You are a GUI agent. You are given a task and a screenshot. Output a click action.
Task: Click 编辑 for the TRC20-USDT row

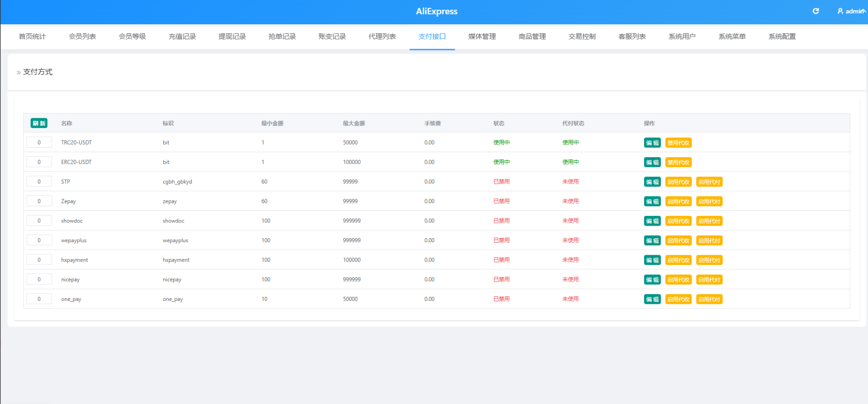coord(652,143)
